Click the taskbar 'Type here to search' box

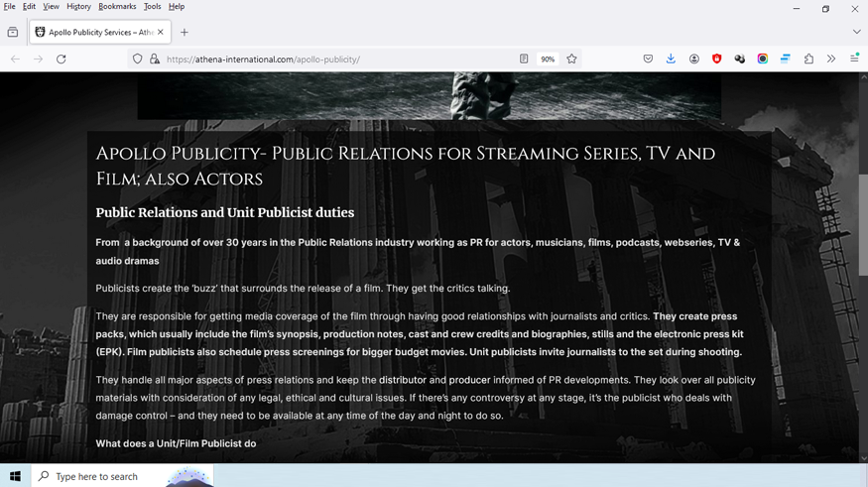tap(122, 476)
